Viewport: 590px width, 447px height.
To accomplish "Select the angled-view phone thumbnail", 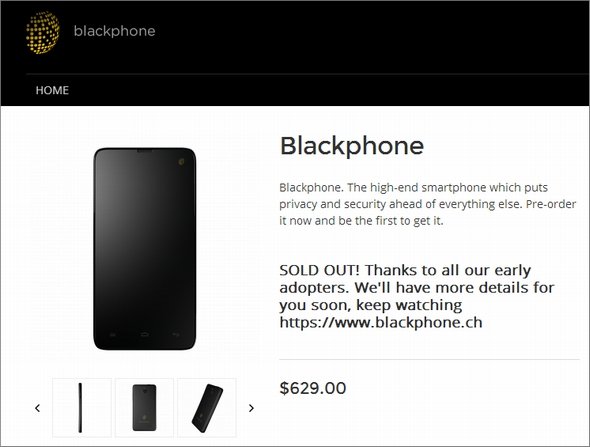I will coord(207,407).
